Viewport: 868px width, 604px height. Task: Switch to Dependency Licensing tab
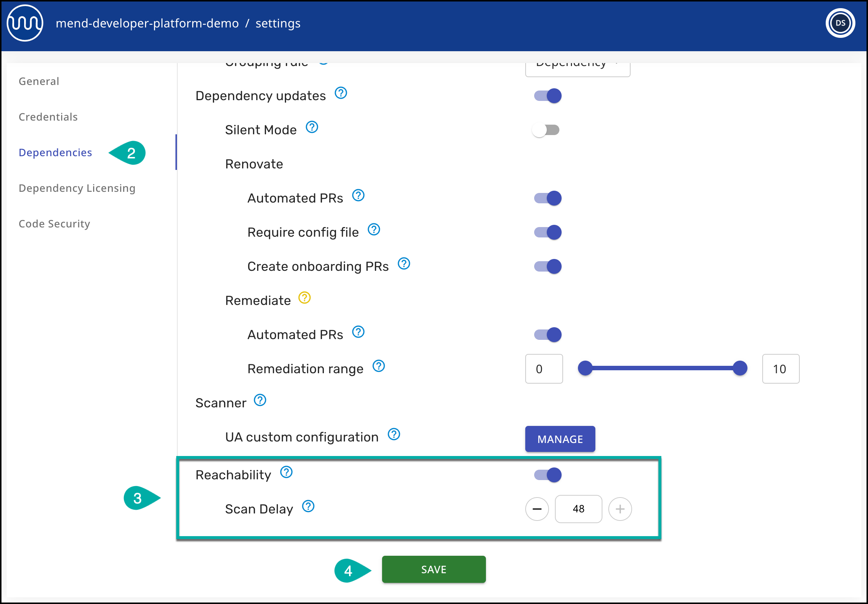click(77, 188)
